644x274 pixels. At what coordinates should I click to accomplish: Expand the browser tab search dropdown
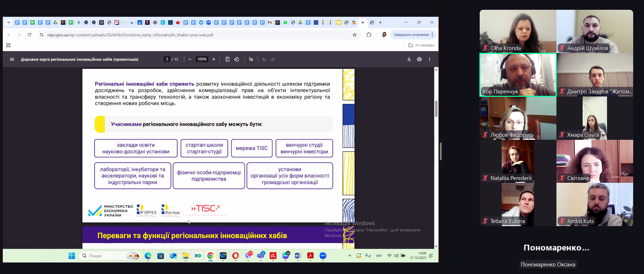(9, 23)
